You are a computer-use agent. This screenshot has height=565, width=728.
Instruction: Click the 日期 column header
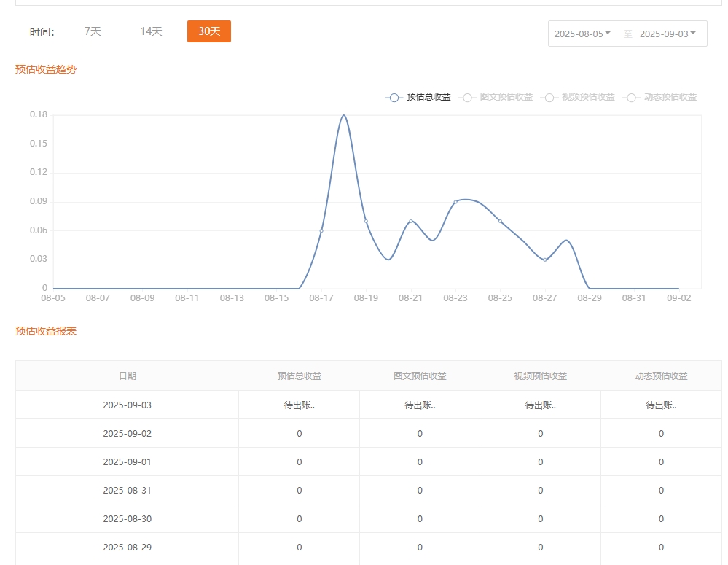point(128,375)
